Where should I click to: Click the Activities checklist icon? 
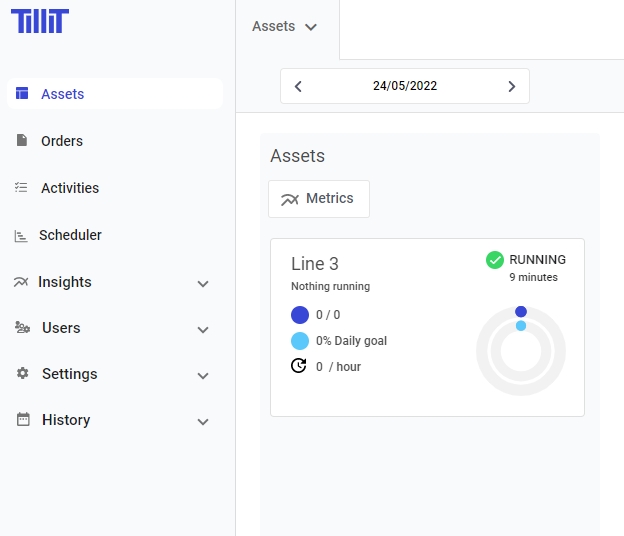tap(22, 188)
